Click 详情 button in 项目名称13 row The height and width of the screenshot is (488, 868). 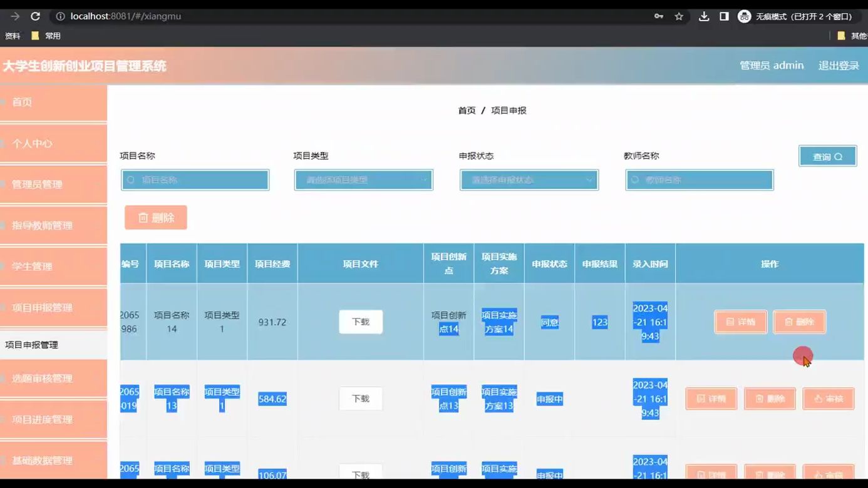(711, 399)
